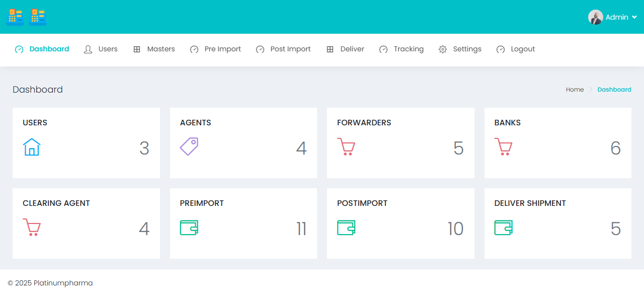Go to Pre Import menu
The height and width of the screenshot is (297, 644).
pyautogui.click(x=215, y=49)
